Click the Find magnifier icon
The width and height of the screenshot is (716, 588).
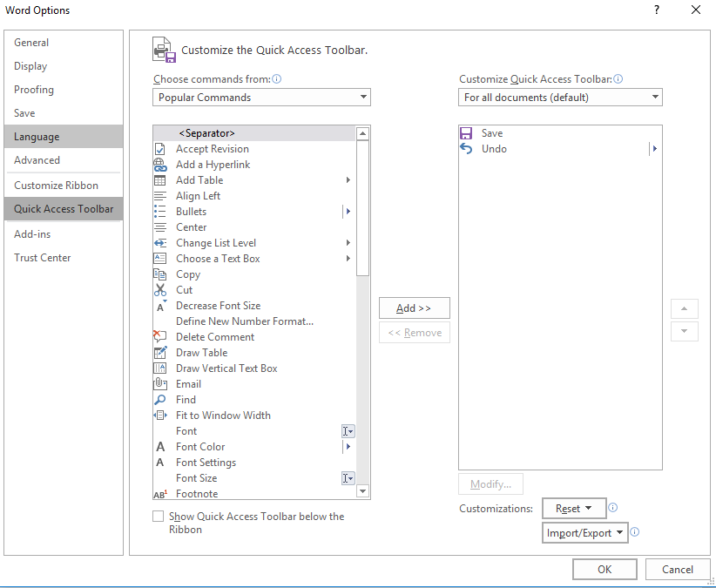point(159,400)
